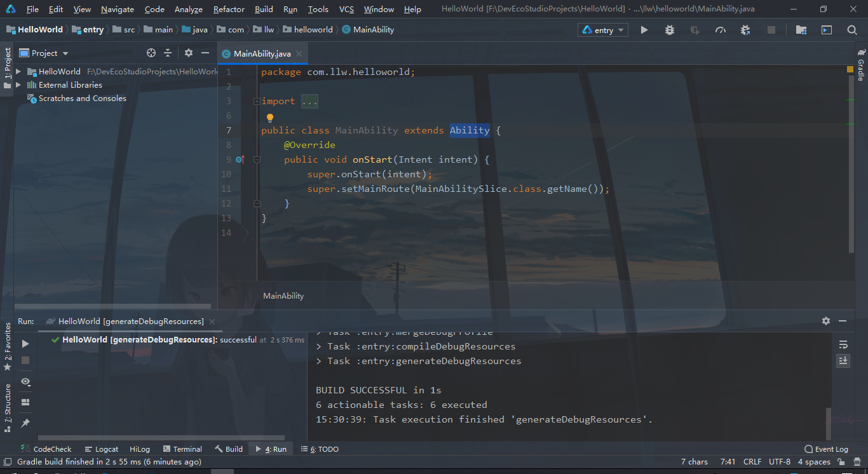868x474 pixels.
Task: Toggle soft-wrap in Run console
Action: [x=843, y=344]
